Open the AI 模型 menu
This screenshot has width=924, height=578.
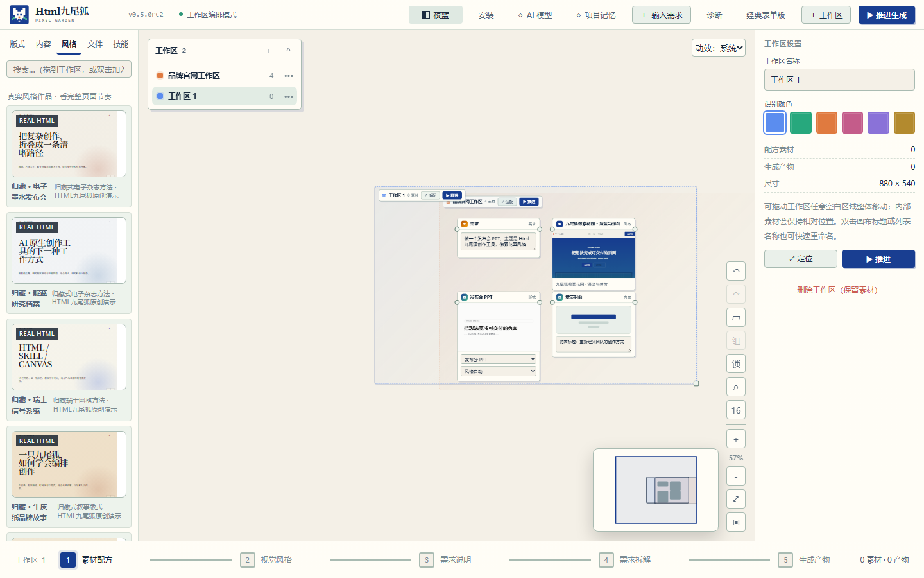(x=535, y=15)
